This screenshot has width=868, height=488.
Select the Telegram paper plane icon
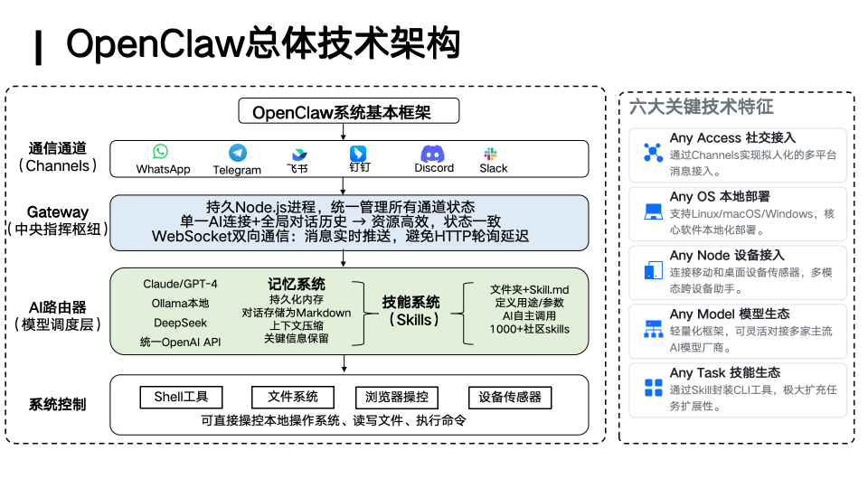coord(237,153)
